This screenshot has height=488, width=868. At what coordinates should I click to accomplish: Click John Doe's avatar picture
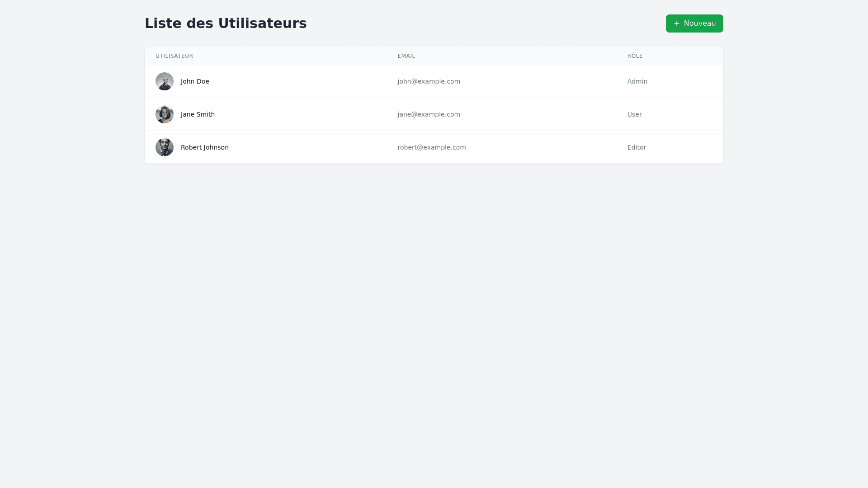click(x=165, y=81)
